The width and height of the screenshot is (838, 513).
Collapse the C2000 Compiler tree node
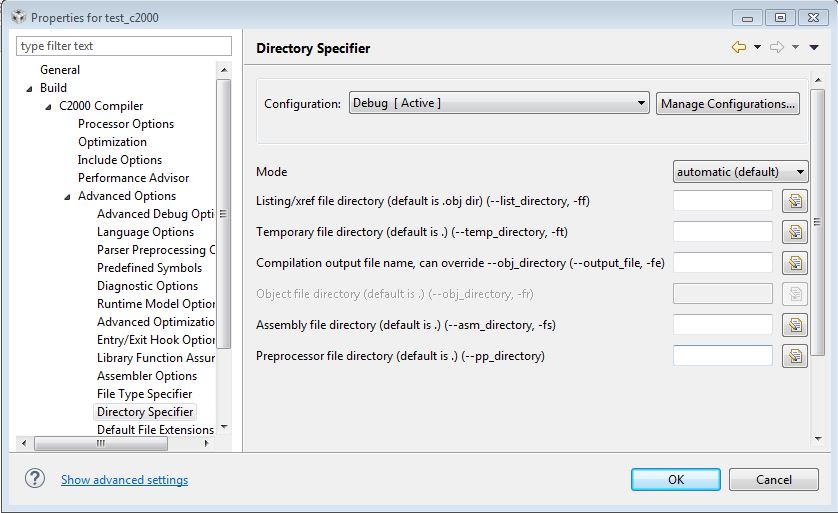(x=49, y=107)
